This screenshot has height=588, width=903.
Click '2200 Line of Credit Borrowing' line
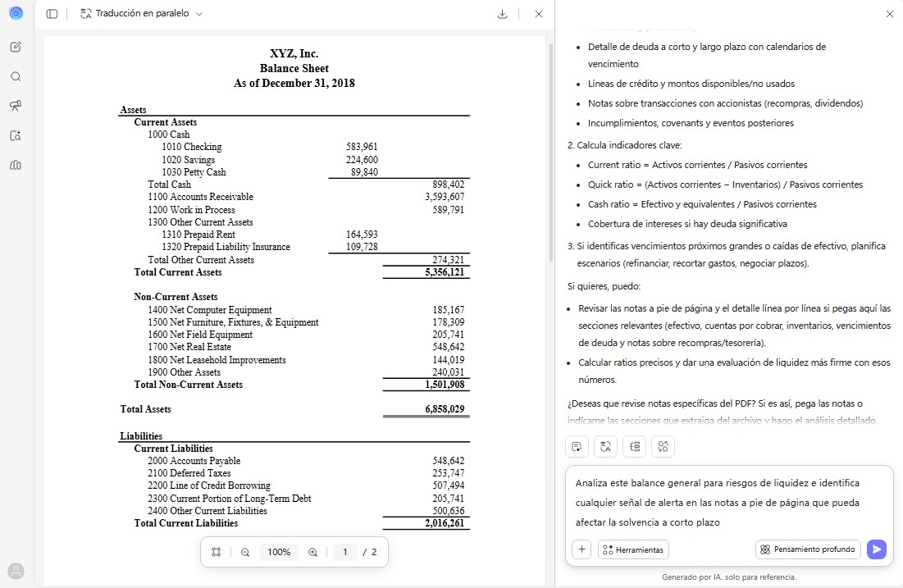tap(209, 485)
